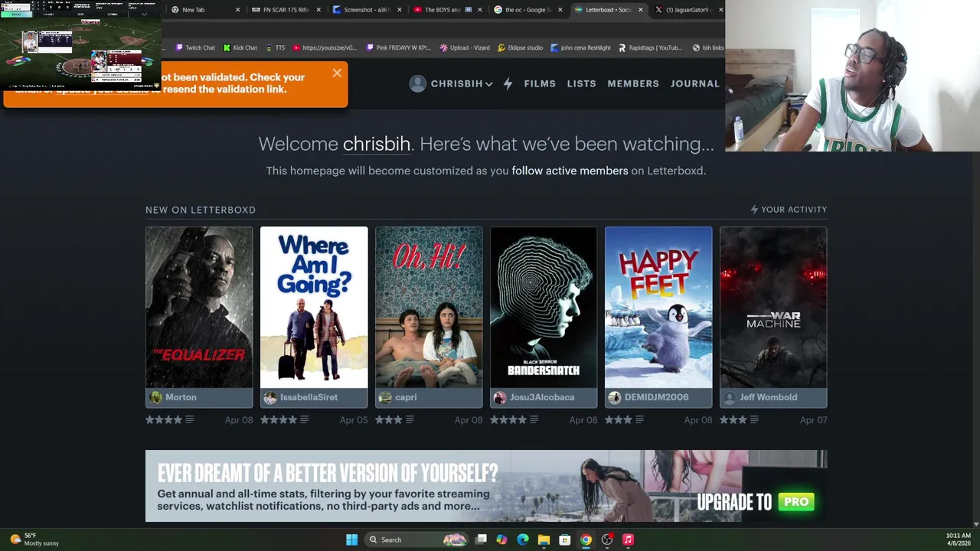The width and height of the screenshot is (980, 551).
Task: Follow the chrisbih profile link
Action: [377, 144]
